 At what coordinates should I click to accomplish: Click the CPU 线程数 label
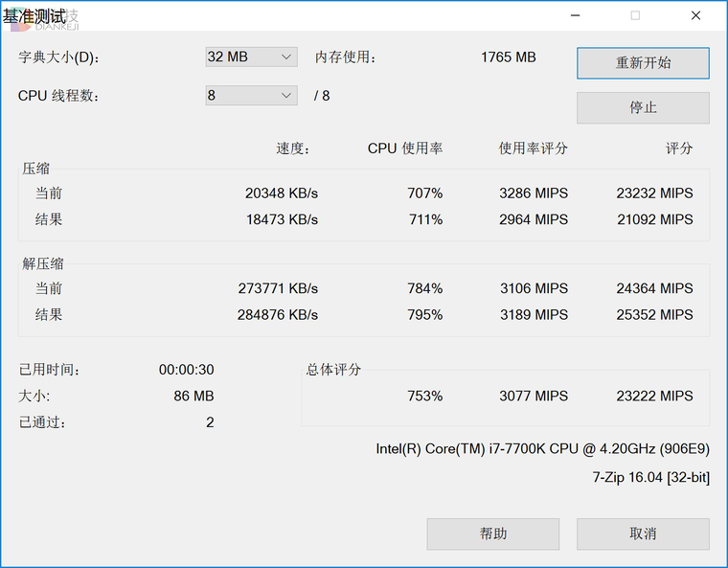click(x=59, y=96)
